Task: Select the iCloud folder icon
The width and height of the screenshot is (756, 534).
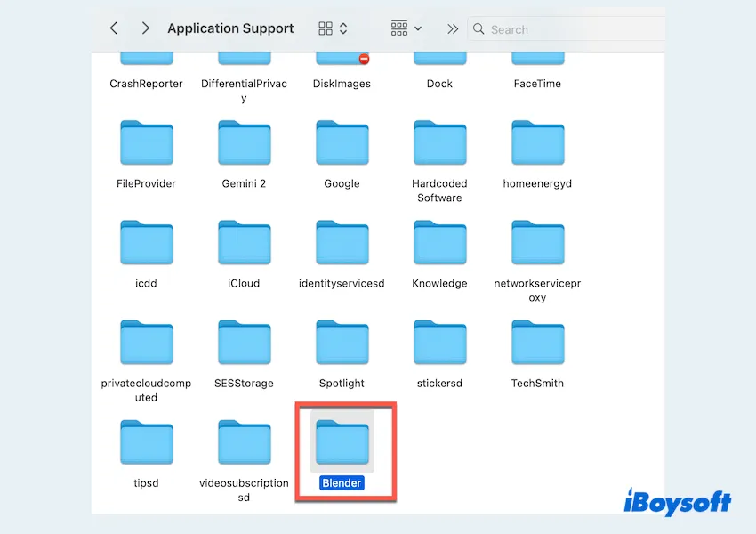Action: (245, 243)
